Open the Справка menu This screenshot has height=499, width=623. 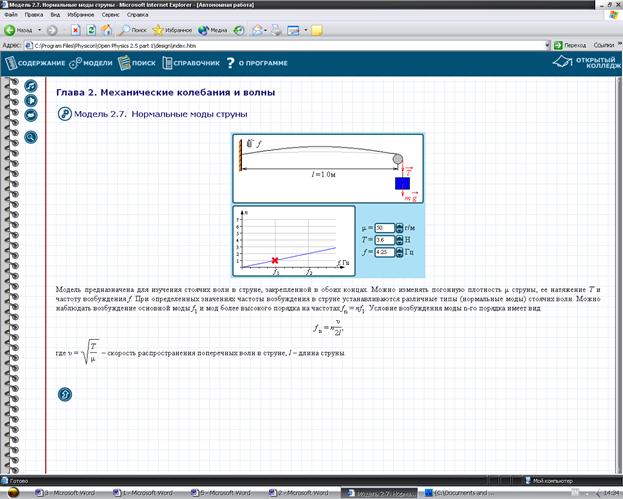coord(137,15)
